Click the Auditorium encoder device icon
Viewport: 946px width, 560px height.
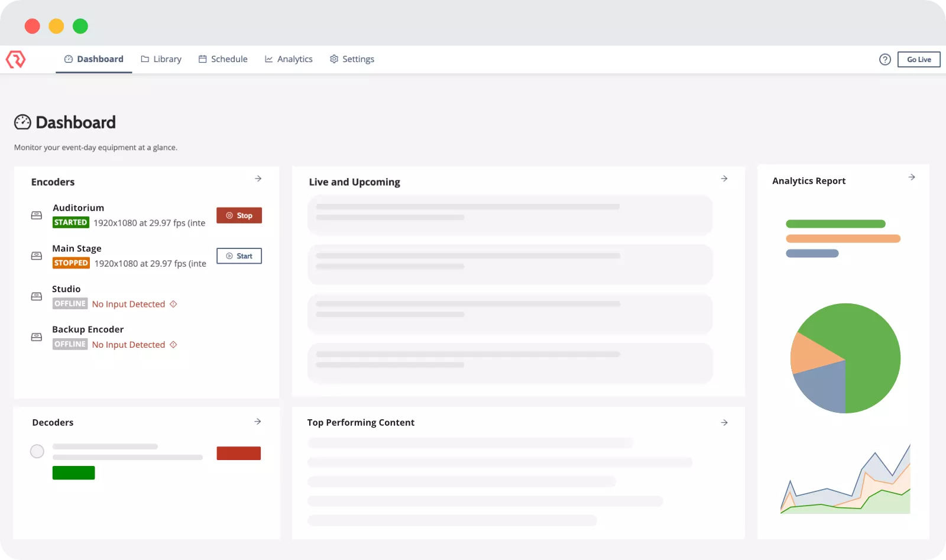click(x=37, y=215)
